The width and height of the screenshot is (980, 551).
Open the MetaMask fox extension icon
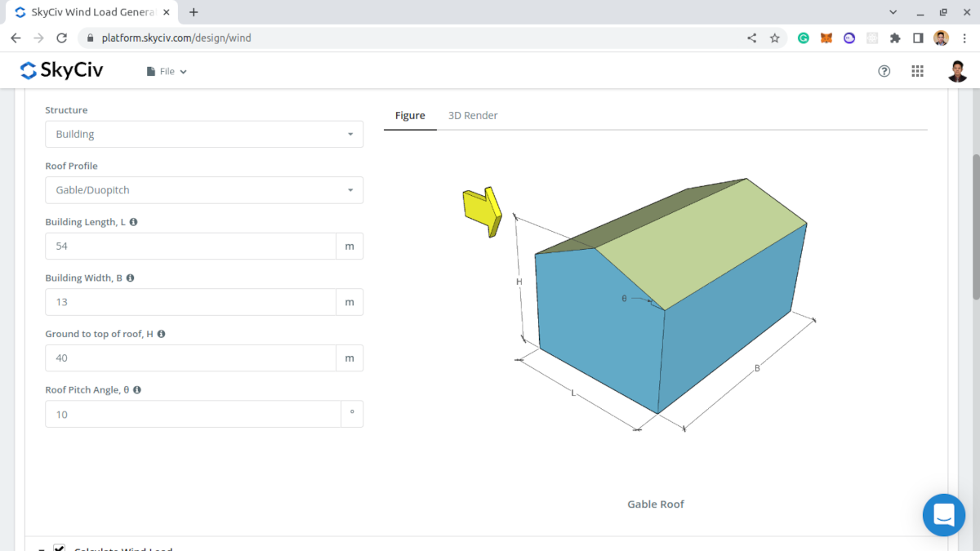(826, 38)
